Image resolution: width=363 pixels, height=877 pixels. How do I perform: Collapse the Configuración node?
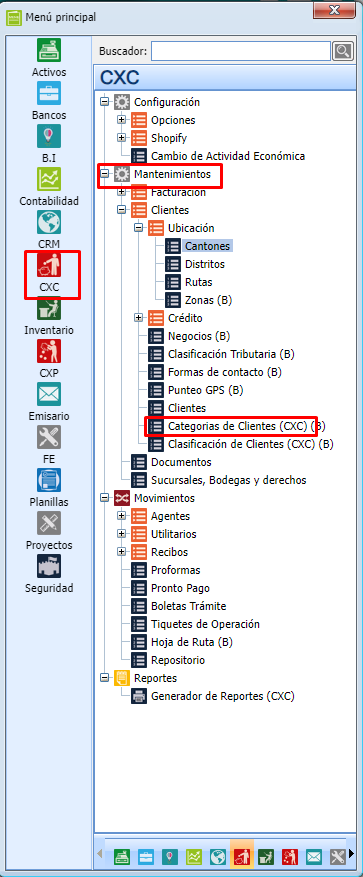tap(104, 102)
